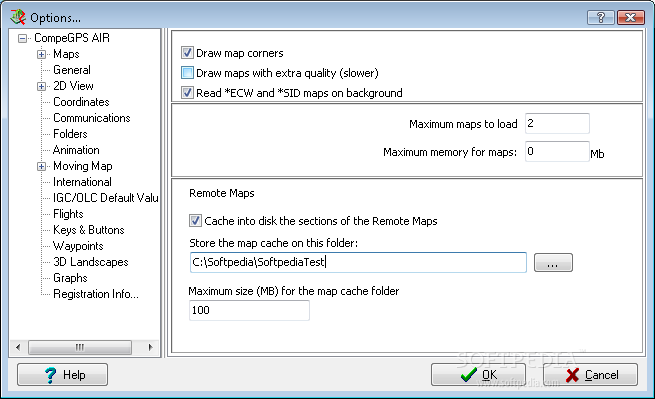655x399 pixels.
Task: Open 3D Landscapes options
Action: (x=91, y=262)
